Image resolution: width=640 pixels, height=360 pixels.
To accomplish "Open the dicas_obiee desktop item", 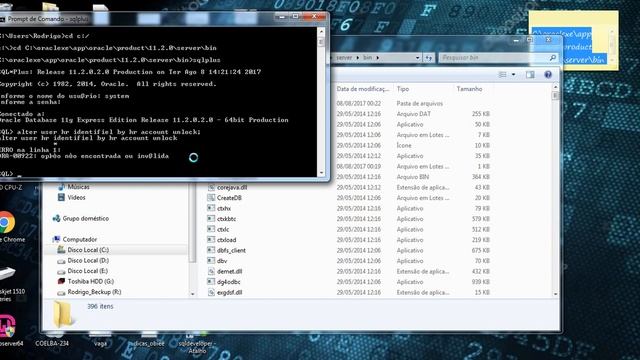I will click(149, 340).
